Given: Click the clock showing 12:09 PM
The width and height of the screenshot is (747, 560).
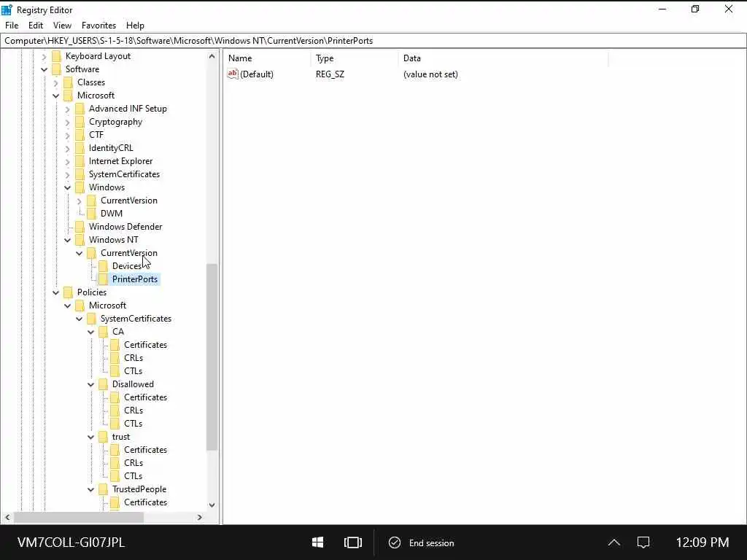Looking at the screenshot, I should click(703, 542).
